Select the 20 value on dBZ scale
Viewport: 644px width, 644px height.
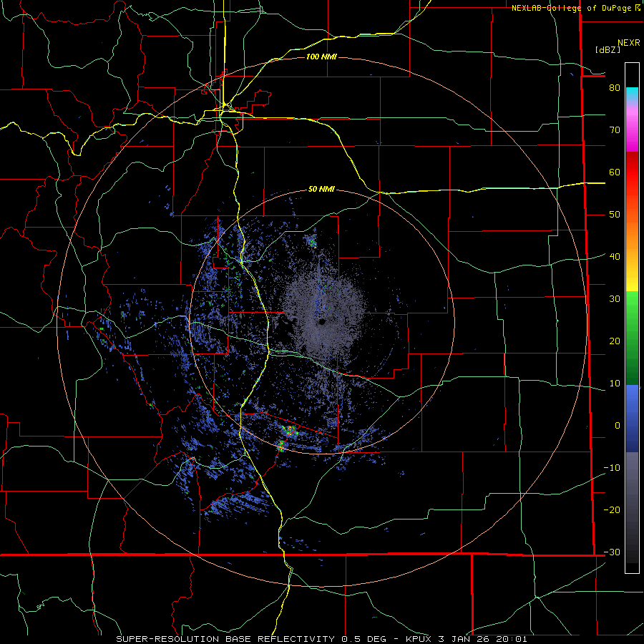pos(615,341)
